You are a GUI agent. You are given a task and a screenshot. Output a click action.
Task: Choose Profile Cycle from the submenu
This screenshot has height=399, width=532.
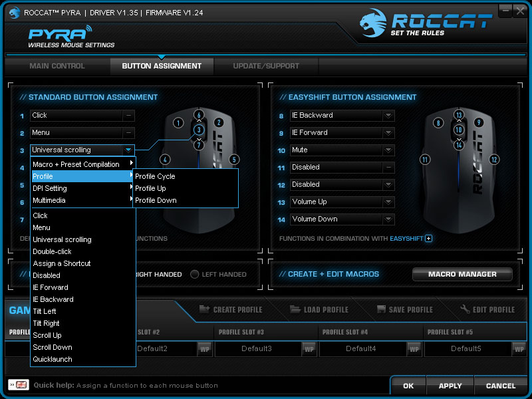tap(186, 176)
